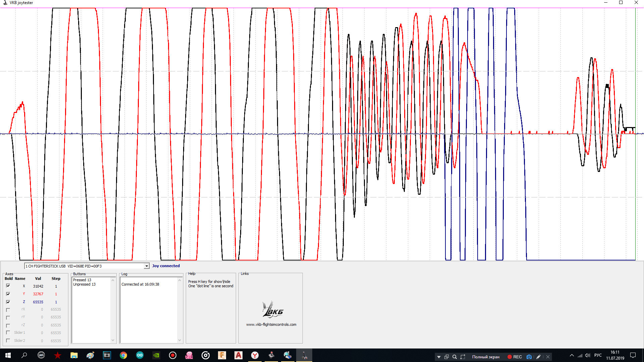Click the VKB logo in Links panel

[272, 309]
